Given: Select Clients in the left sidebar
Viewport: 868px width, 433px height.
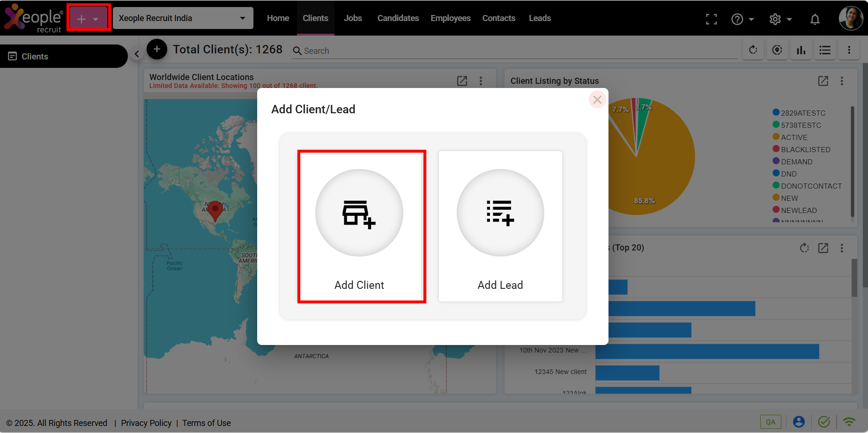Looking at the screenshot, I should [x=63, y=56].
